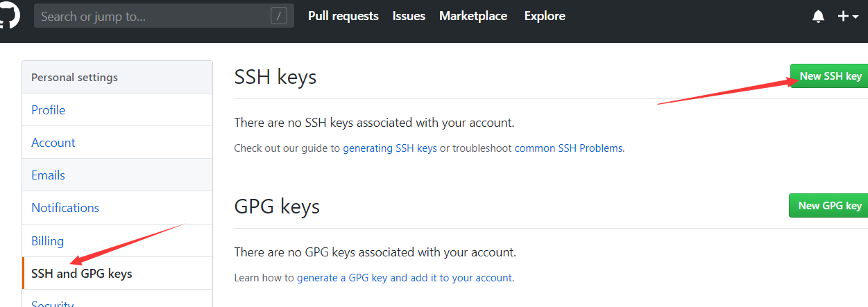Open the common SSH Problems link

coord(568,148)
